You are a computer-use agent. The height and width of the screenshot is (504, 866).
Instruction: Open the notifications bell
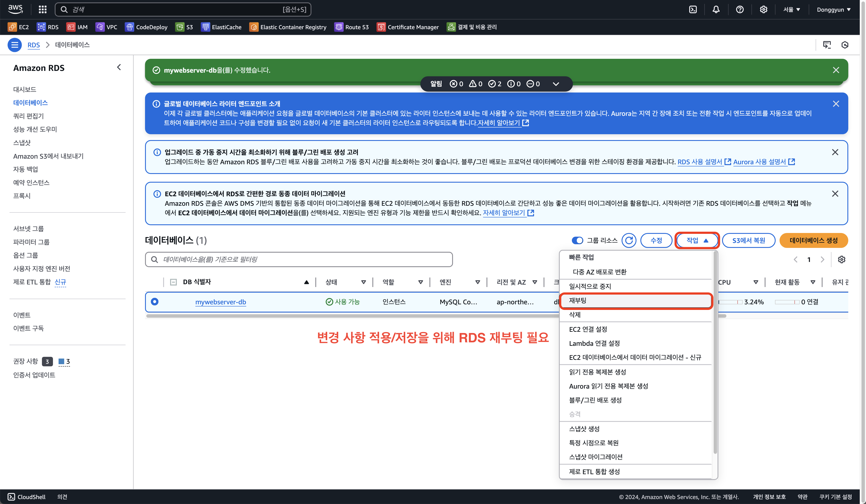point(716,9)
